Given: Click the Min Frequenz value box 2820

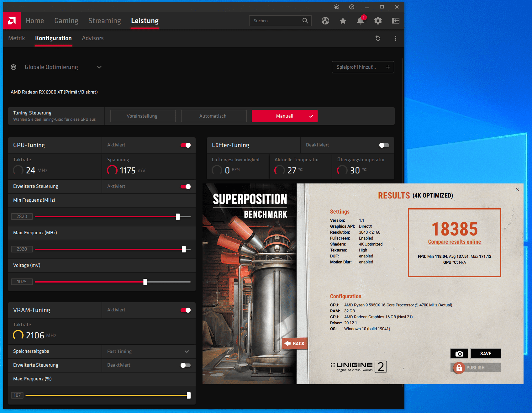Looking at the screenshot, I should (22, 216).
